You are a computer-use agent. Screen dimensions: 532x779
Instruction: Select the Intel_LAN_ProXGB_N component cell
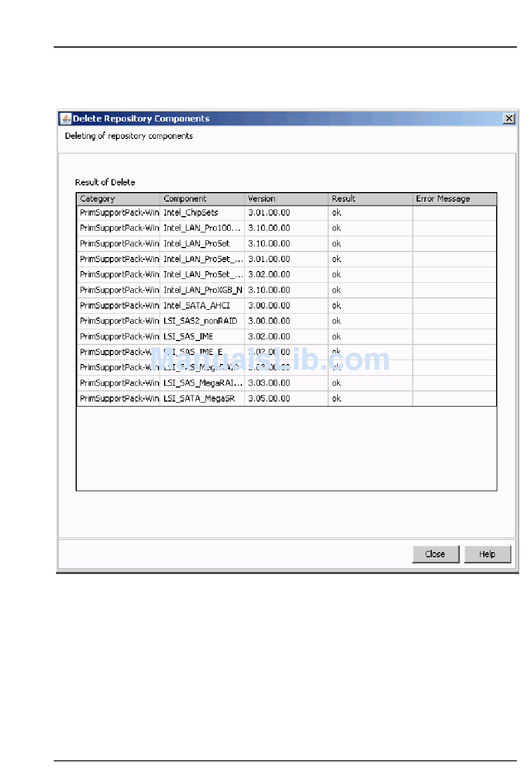(x=202, y=290)
